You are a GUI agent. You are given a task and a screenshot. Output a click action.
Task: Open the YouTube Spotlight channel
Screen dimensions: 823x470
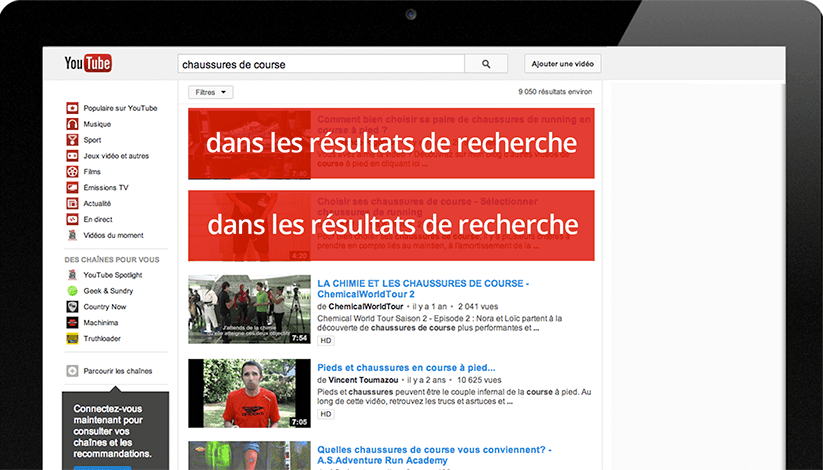pyautogui.click(x=113, y=275)
